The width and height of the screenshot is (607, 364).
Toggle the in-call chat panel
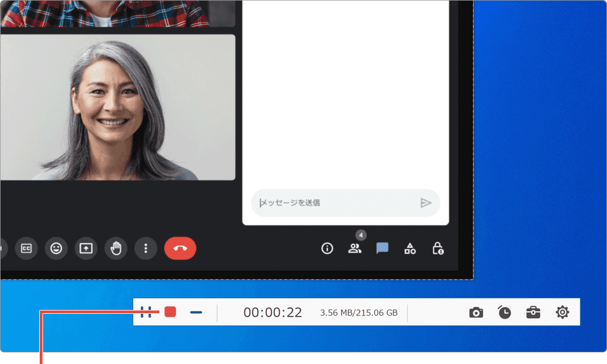pos(383,248)
